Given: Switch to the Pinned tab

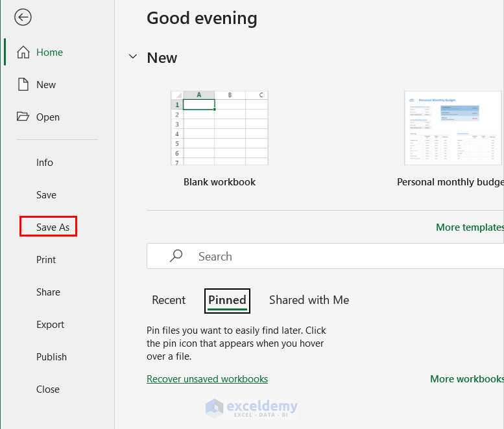Looking at the screenshot, I should (227, 301).
